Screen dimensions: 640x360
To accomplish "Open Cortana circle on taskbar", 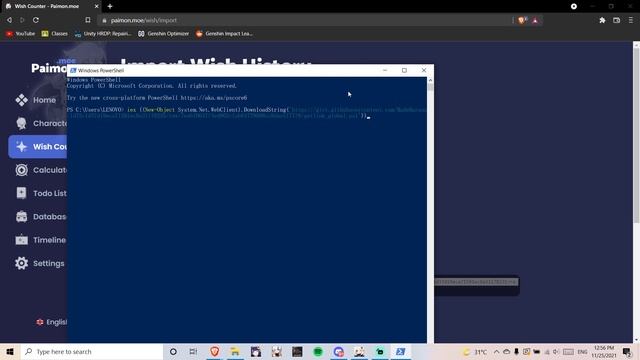I will pyautogui.click(x=173, y=351).
